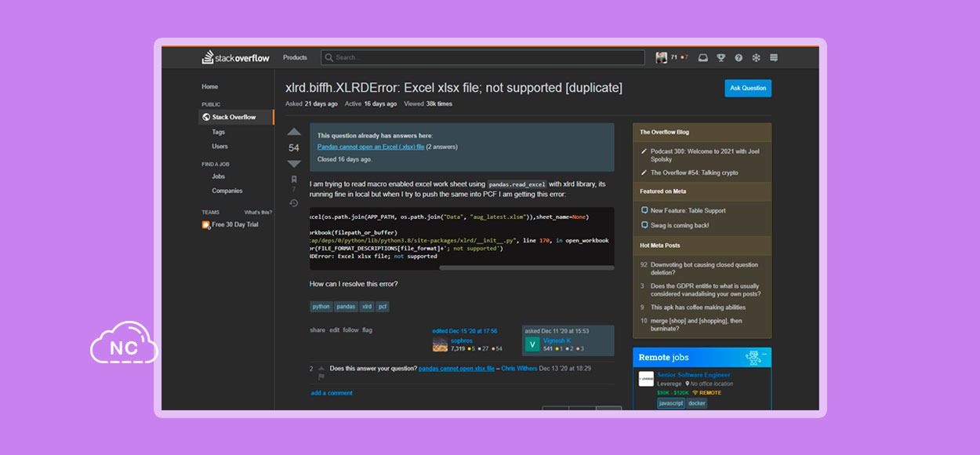
Task: Click the share link under question
Action: point(317,330)
